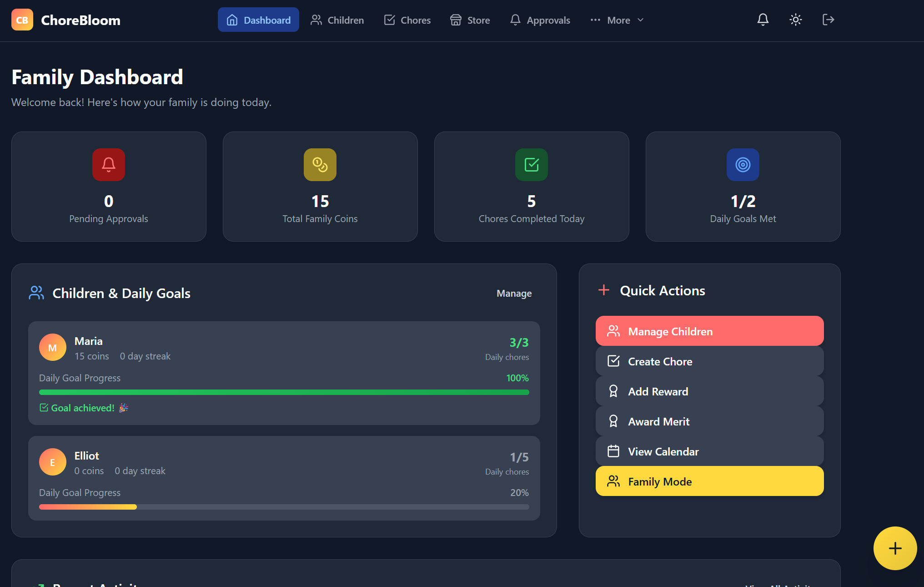Go to the Approvals navigation item
Screen dimensions: 924x587
(x=540, y=20)
